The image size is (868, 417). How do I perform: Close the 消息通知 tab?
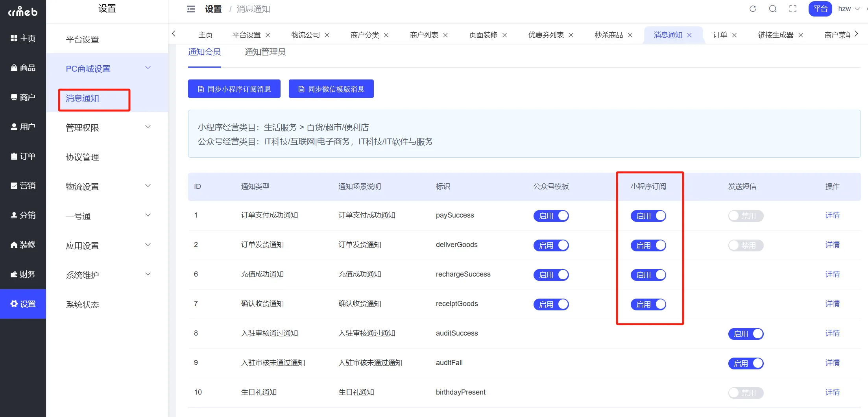coord(689,35)
